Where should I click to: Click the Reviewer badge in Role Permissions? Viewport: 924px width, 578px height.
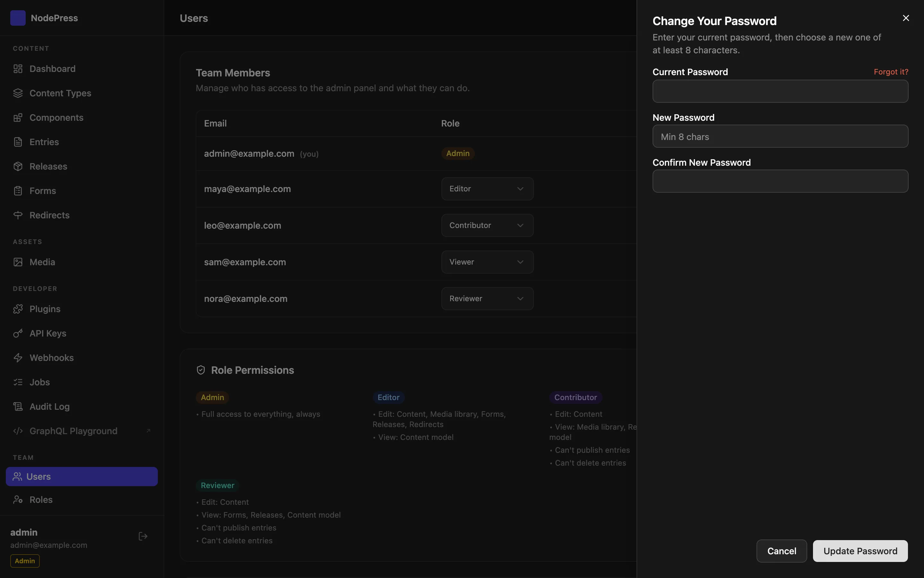point(217,486)
